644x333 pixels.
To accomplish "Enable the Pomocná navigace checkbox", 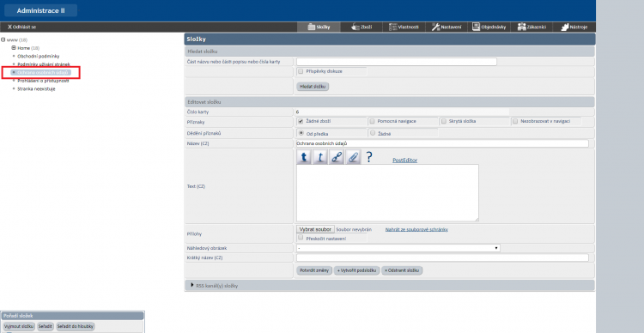I will (372, 121).
